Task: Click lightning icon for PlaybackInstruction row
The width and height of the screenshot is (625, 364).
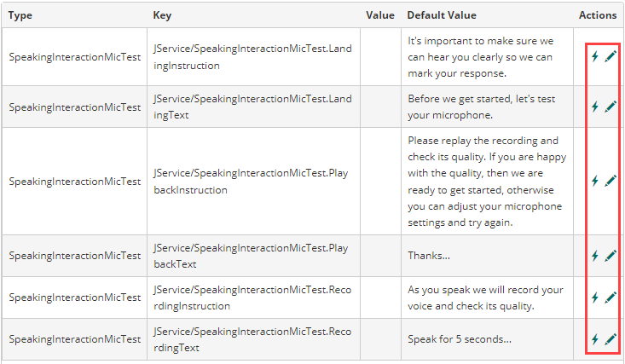Action: 595,181
